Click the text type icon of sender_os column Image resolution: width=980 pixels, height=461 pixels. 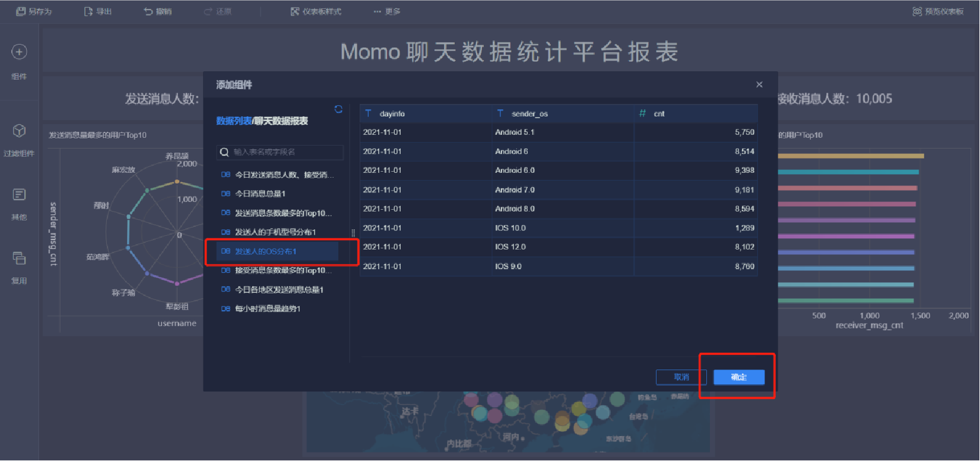coord(500,113)
